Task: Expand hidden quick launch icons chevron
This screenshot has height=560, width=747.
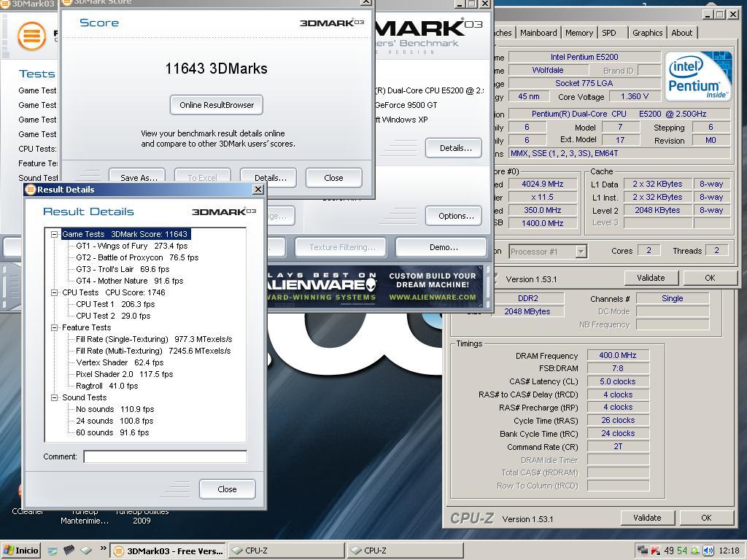Action: tap(104, 549)
